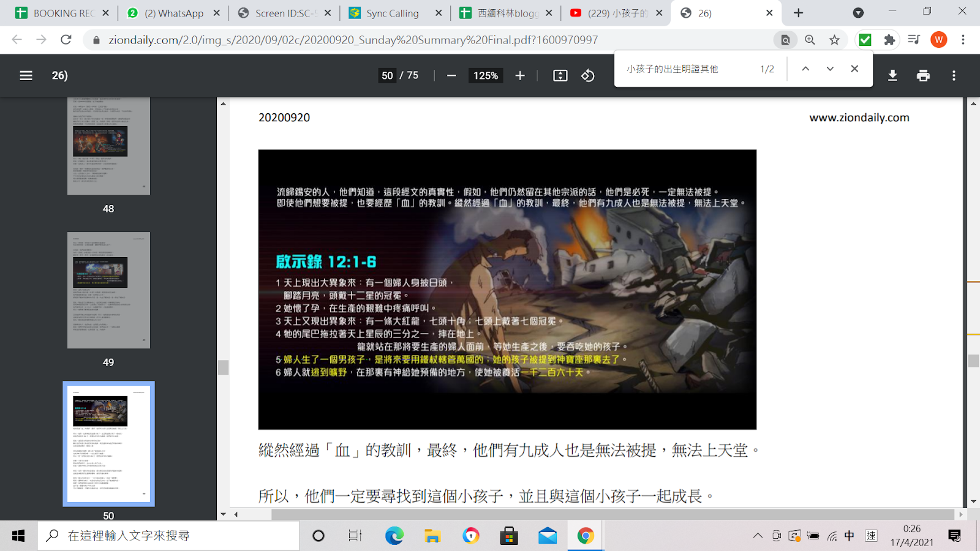Open PDF viewer more actions menu
Viewport: 980px width, 551px height.
pos(954,75)
